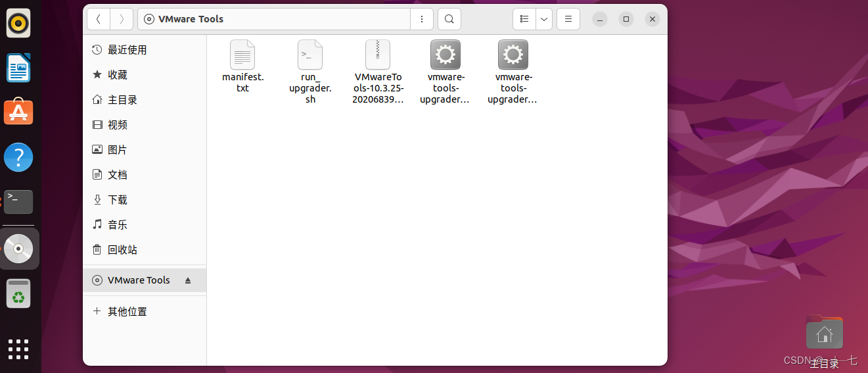Open 下载 folder in sidebar

[x=145, y=200]
